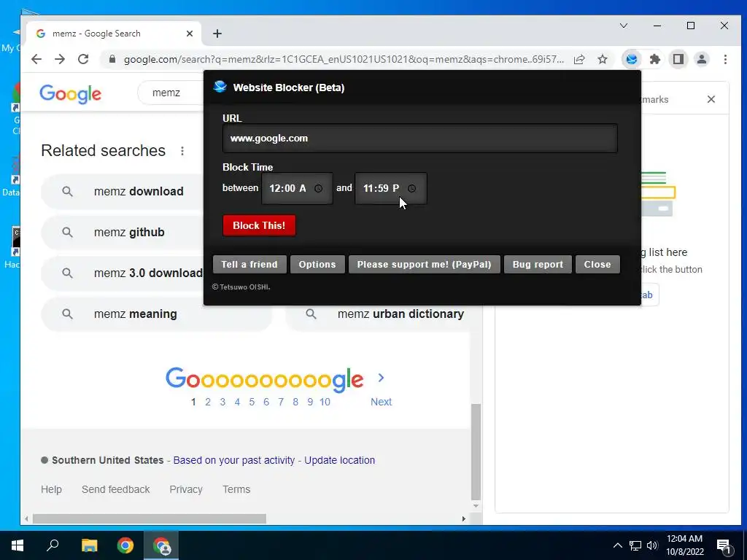Viewport: 747px width, 560px height.
Task: Open the Chrome profile avatar icon
Action: (x=702, y=59)
